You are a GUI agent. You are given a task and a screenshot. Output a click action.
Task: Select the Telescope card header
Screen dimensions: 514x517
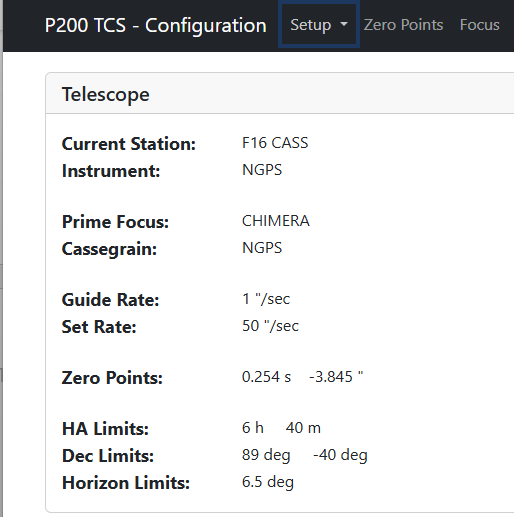point(280,94)
